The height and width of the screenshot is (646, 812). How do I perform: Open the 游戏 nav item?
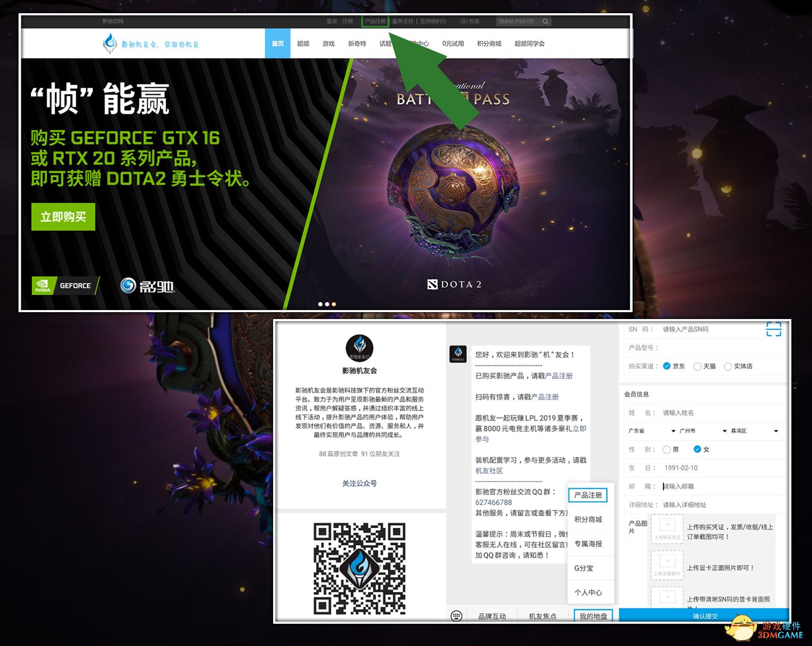(329, 43)
